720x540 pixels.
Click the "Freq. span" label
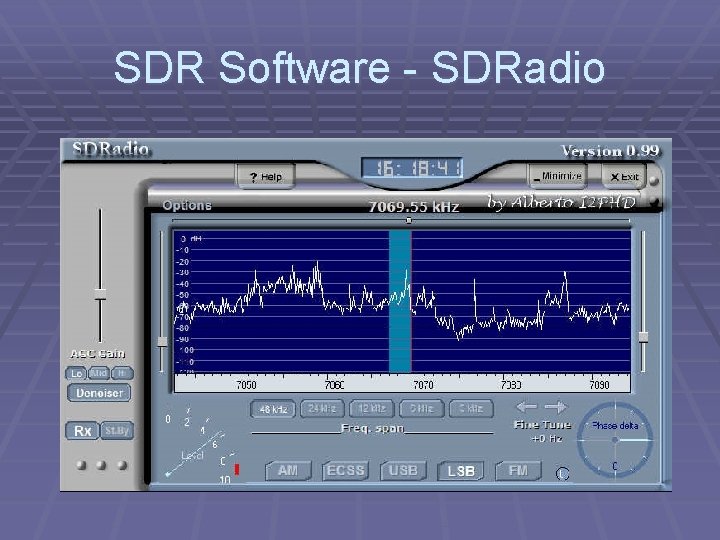tap(372, 428)
